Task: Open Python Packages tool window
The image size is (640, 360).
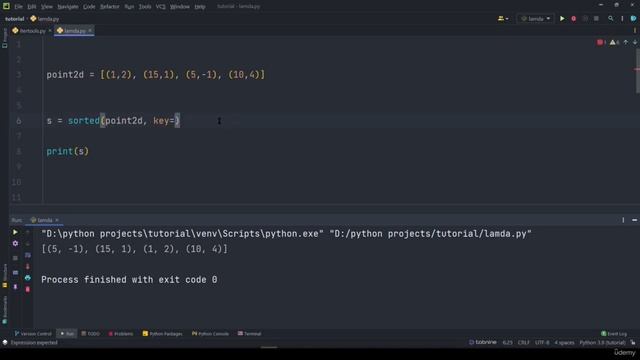Action: (162, 333)
